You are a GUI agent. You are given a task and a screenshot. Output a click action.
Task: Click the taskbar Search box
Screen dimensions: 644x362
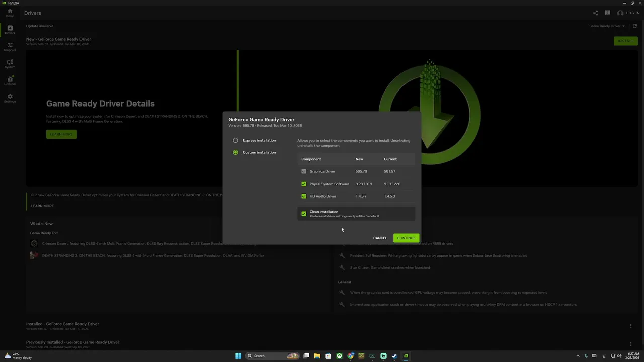click(273, 356)
